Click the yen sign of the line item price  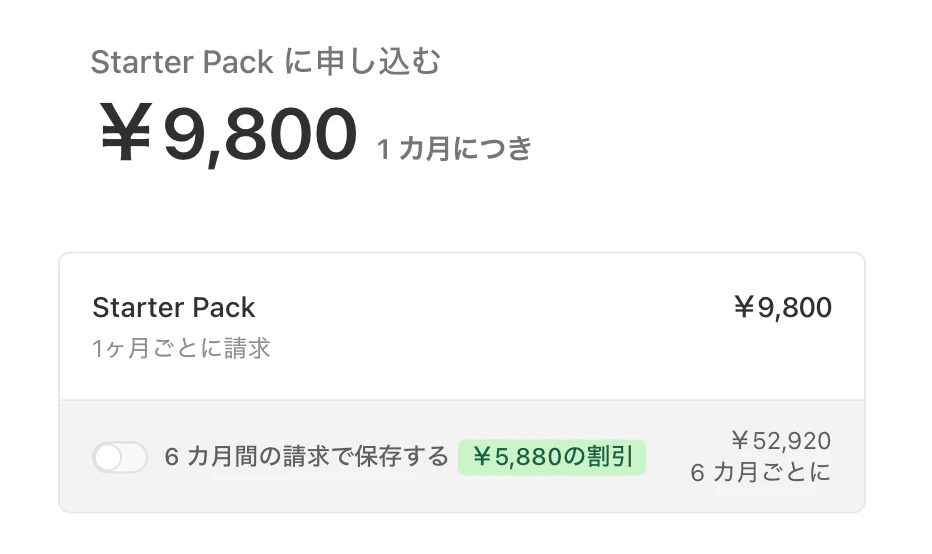point(744,307)
